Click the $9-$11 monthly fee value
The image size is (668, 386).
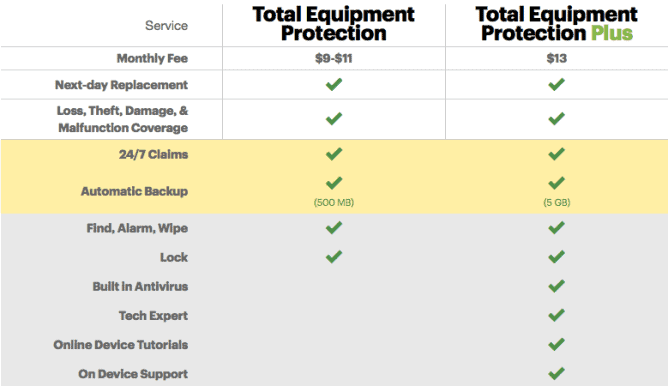point(334,58)
